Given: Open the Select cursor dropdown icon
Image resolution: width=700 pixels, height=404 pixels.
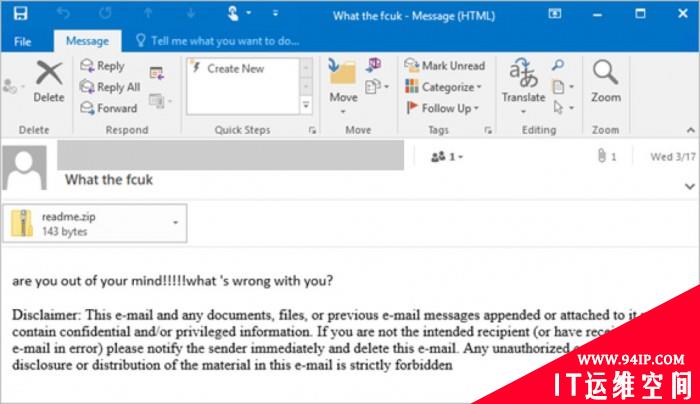Looking at the screenshot, I should [x=562, y=108].
